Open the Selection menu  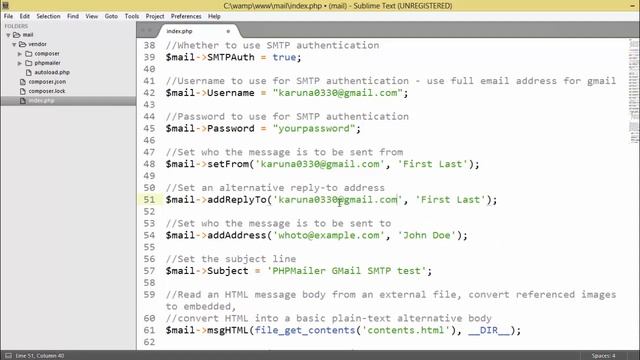coord(48,16)
